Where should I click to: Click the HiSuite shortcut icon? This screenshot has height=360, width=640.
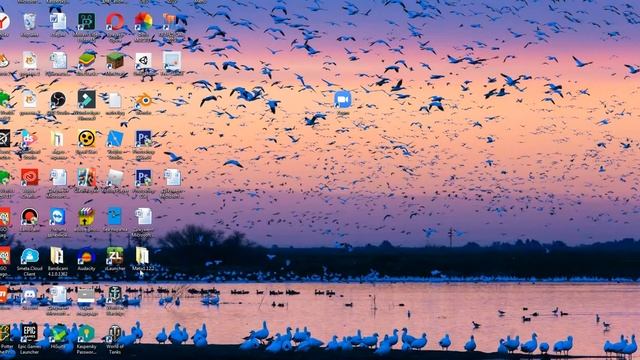tap(58, 333)
